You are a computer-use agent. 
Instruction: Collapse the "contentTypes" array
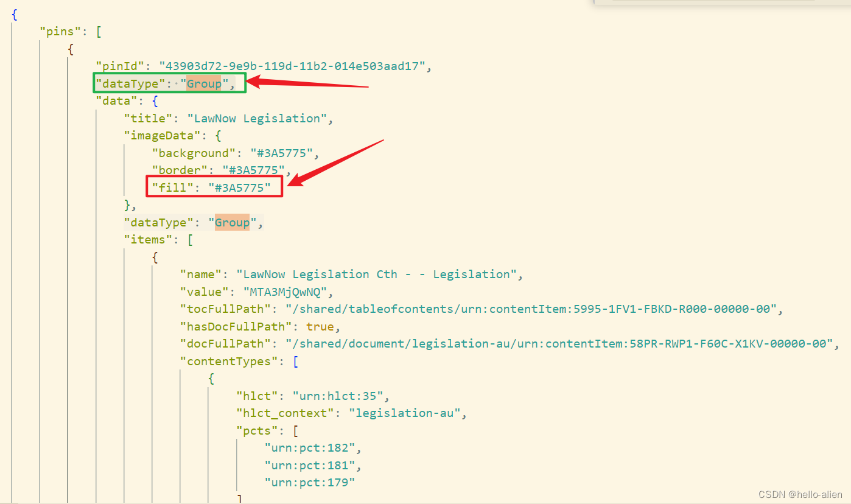pyautogui.click(x=295, y=361)
